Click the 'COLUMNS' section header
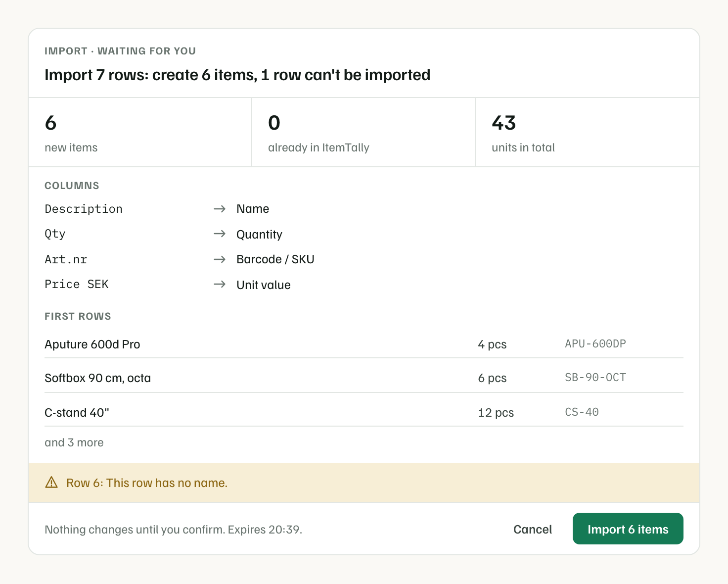Image resolution: width=728 pixels, height=584 pixels. [72, 186]
